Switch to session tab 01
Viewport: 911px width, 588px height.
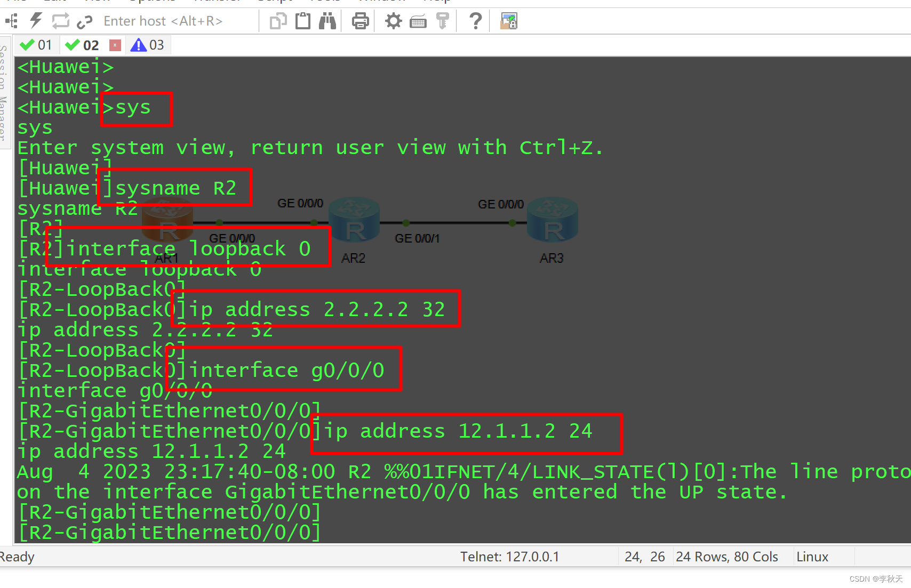36,45
